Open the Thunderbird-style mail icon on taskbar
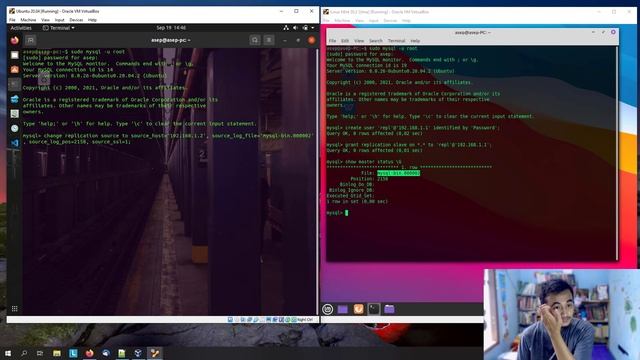The height and width of the screenshot is (360, 640). [106, 353]
